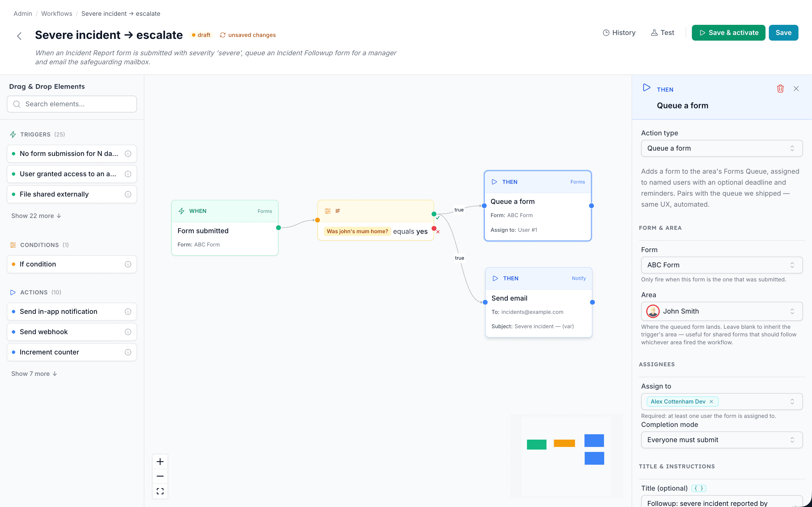This screenshot has width=812, height=507.
Task: Click the Title text input field
Action: (721, 502)
